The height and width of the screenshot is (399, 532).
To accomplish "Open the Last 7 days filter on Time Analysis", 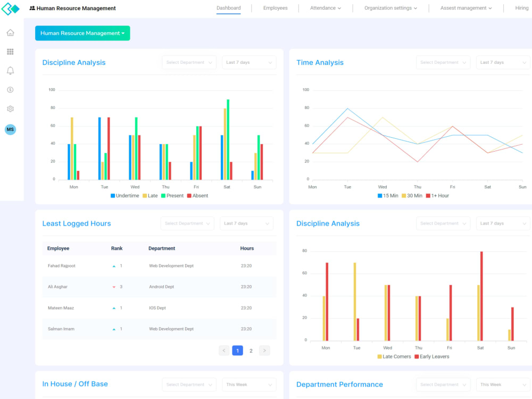I will coord(502,62).
